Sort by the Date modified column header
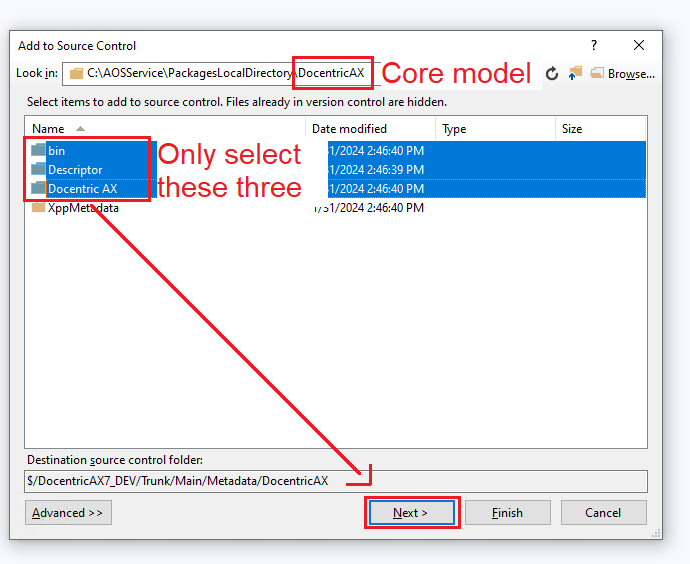Screen dimensions: 690x564 coord(371,129)
